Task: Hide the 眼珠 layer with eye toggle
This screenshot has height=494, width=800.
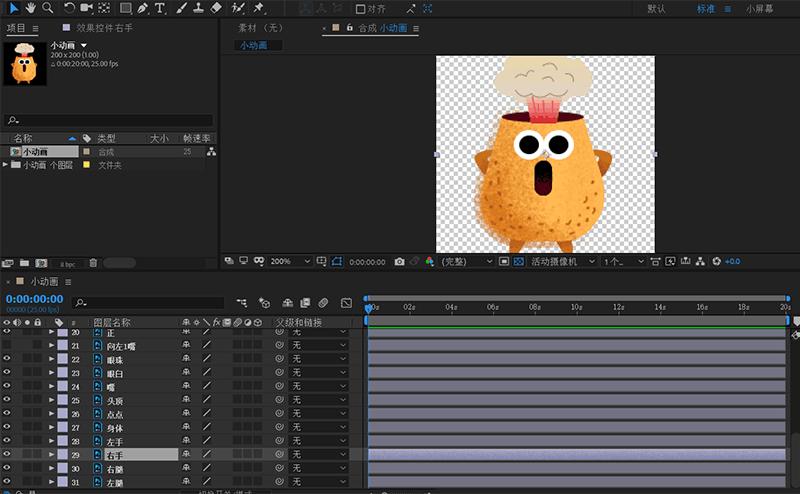Action: (6, 358)
